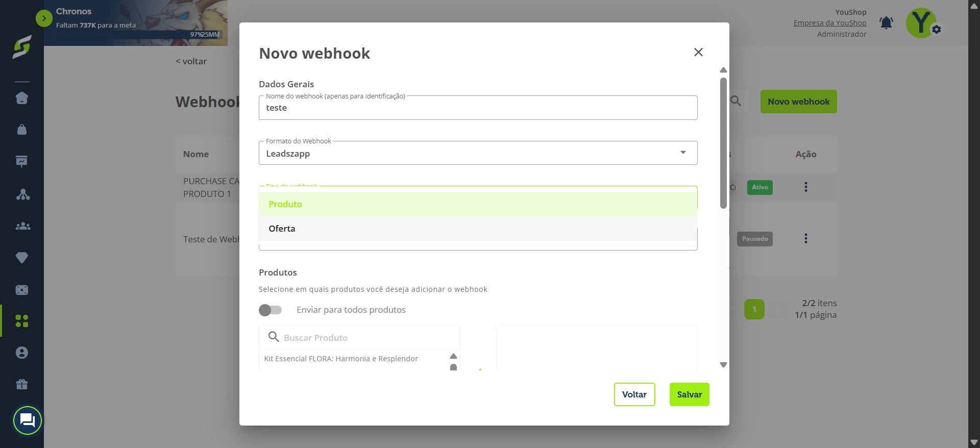Image resolution: width=980 pixels, height=448 pixels.
Task: Open the notifications bell
Action: pos(886,22)
